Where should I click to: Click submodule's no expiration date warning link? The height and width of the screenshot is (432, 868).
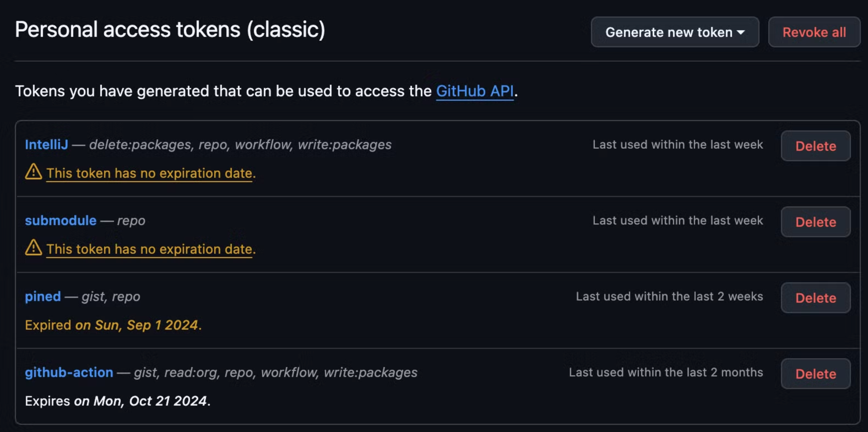click(x=149, y=249)
